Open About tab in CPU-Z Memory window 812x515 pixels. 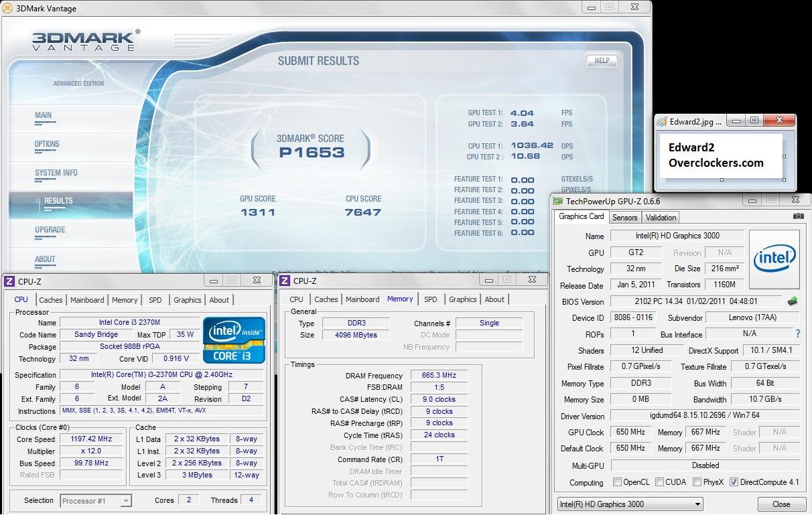pyautogui.click(x=494, y=299)
